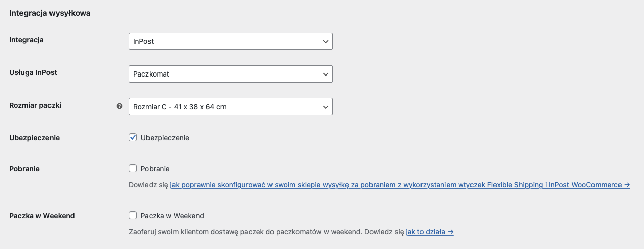Uncheck the Ubezpieczenie checkbox box

tap(133, 137)
